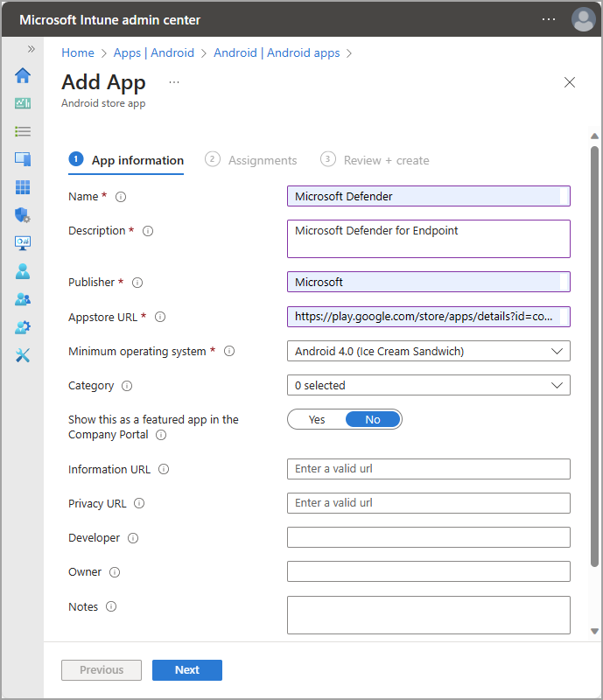Click the Owner input field
The image size is (603, 700).
(428, 571)
